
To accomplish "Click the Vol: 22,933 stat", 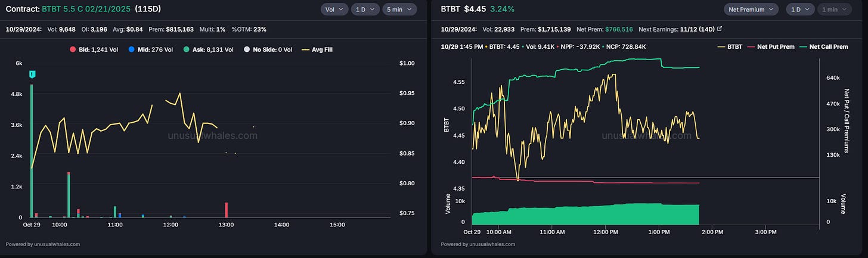I will (500, 29).
